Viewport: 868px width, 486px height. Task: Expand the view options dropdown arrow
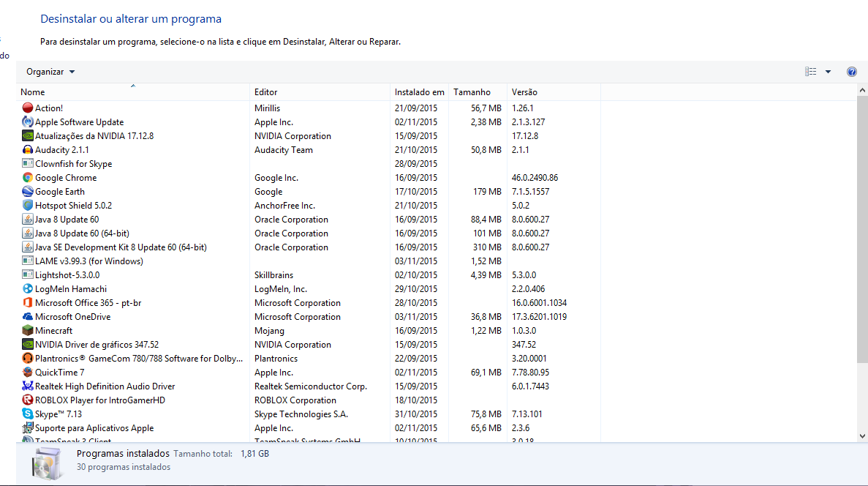point(828,72)
